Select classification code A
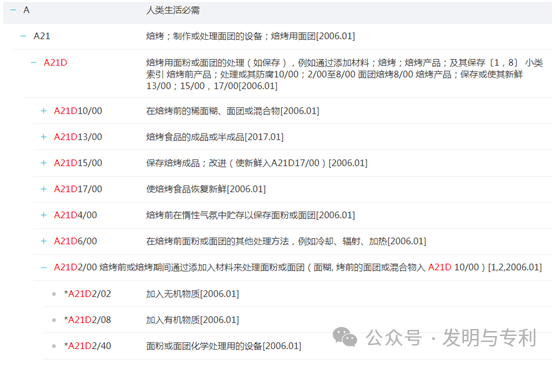Viewport: 558px width, 366px height. tap(26, 10)
